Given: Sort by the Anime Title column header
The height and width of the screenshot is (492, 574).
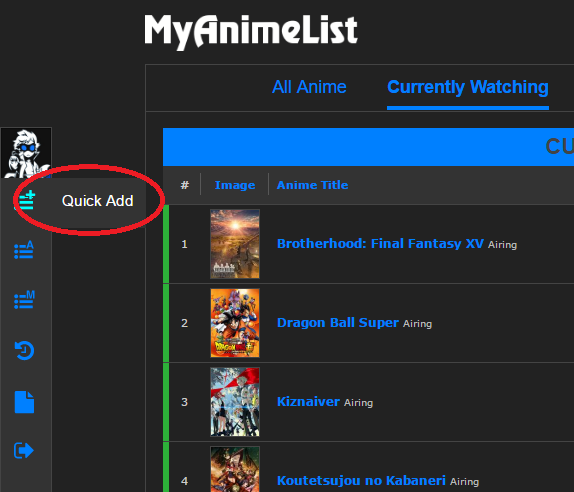Looking at the screenshot, I should click(x=312, y=185).
